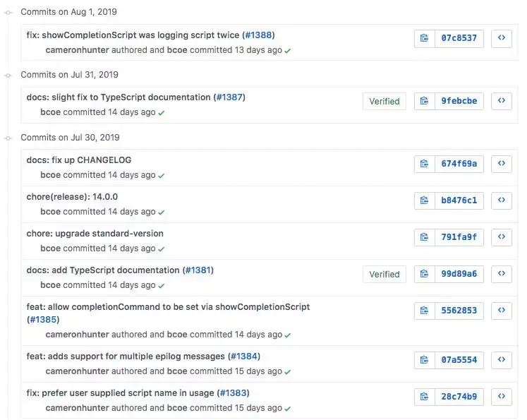
Task: Click the Verified badge on the #1387 commit
Action: click(384, 101)
